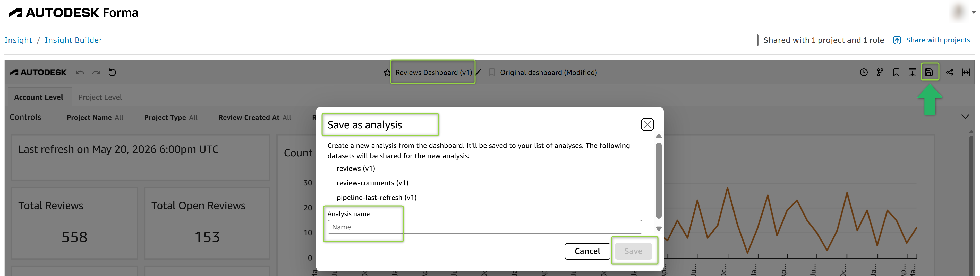The height and width of the screenshot is (276, 980).
Task: Click the dialog scrollbar down arrow
Action: click(x=659, y=229)
